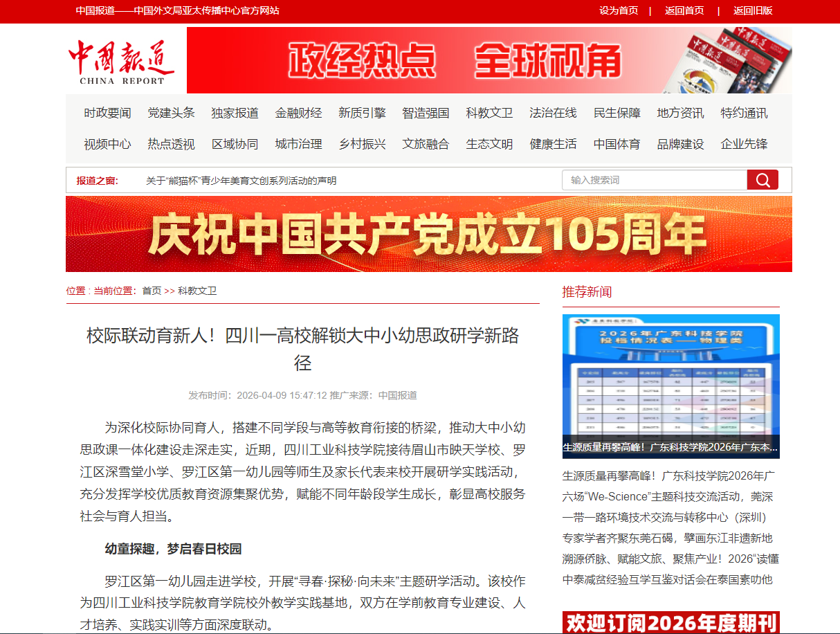840x634 pixels.
Task: Open the 地方资讯 menu
Action: coord(680,113)
